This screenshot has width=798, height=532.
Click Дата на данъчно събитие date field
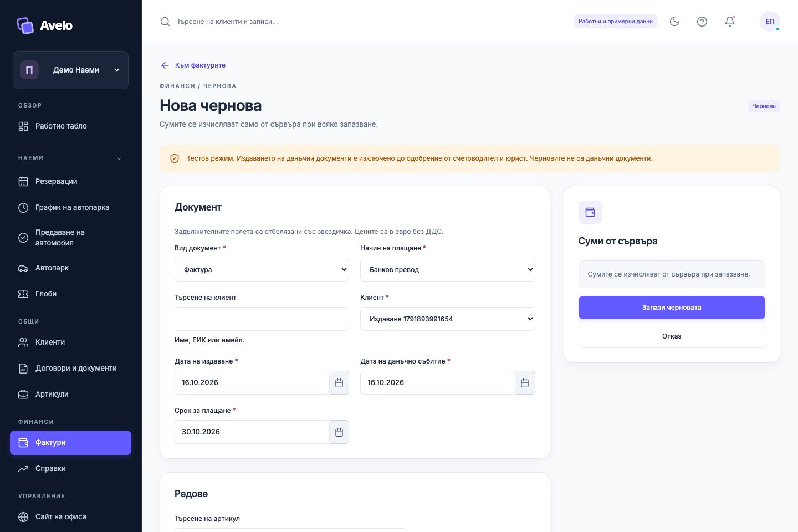coord(438,383)
